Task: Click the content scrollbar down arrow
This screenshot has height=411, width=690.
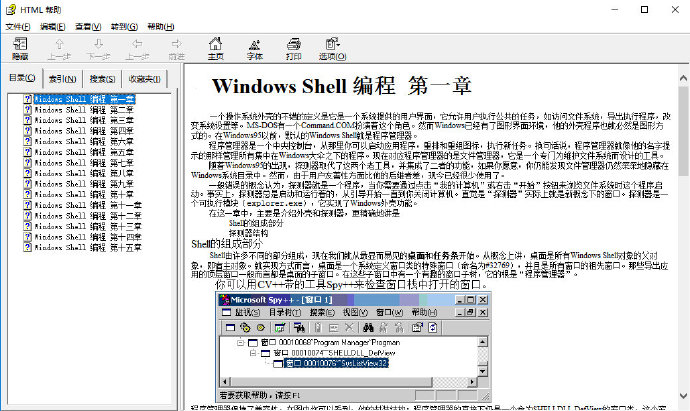Action: pos(683,396)
